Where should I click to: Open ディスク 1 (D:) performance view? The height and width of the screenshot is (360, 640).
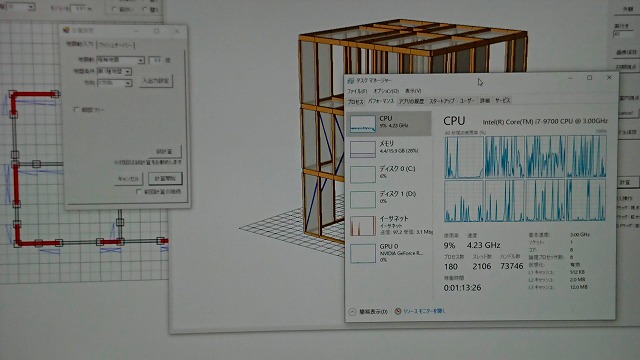[x=389, y=199]
